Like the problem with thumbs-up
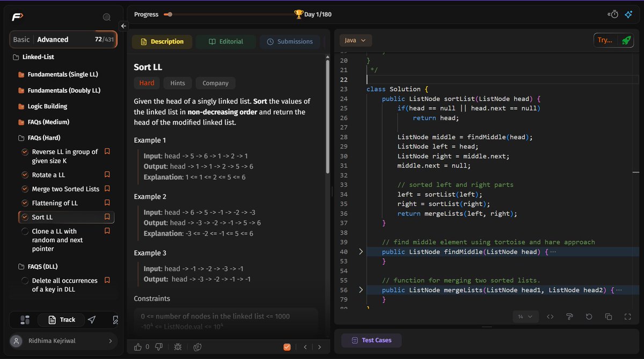 tap(138, 347)
